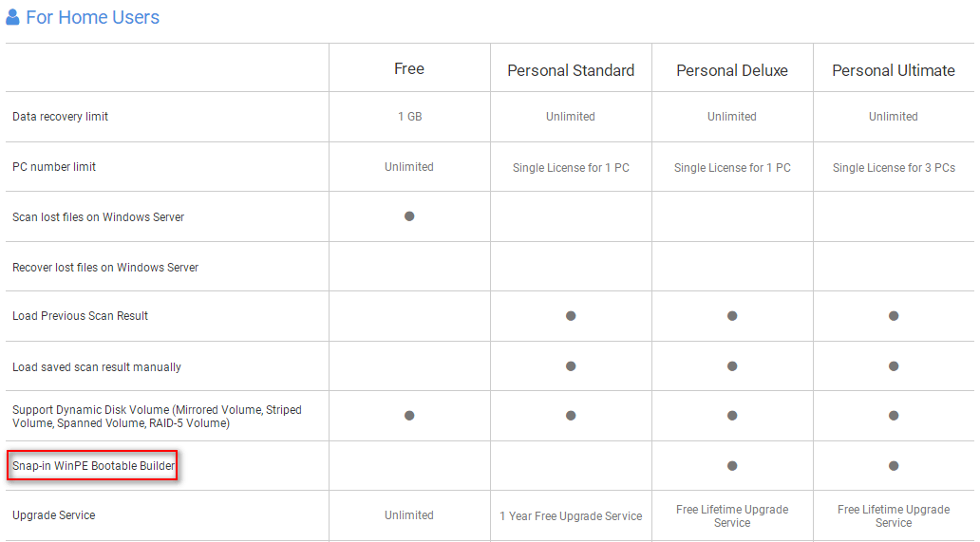
Task: Click Personal Ultimate dot for Dynamic Disk Volume support
Action: [894, 416]
